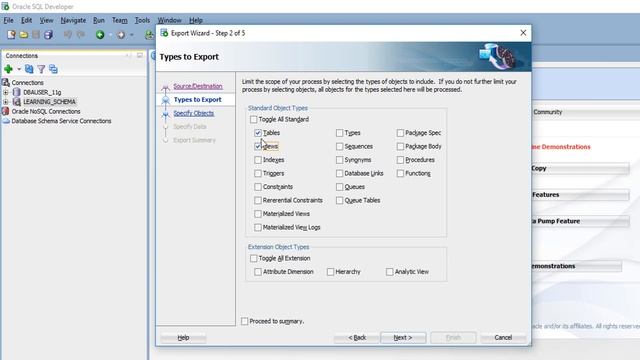Click the Schema Browser icon in Connections panel
Viewport: 640px width, 360px height.
[53, 69]
